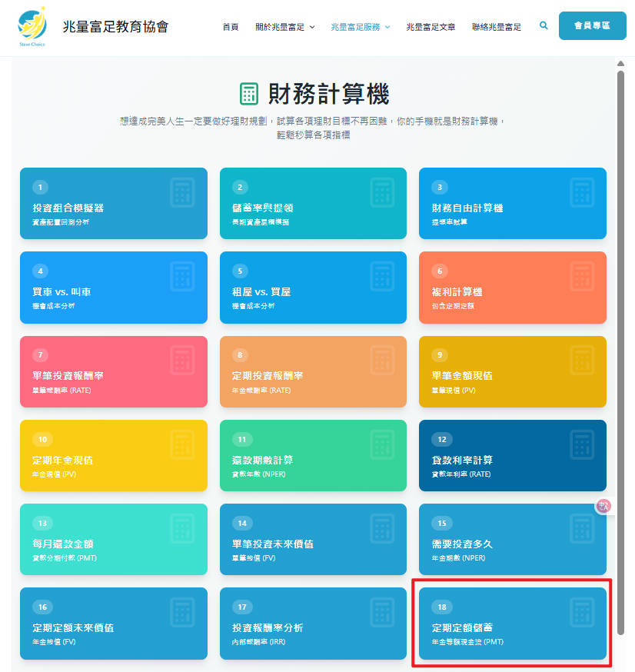
Task: Open the 單筆投資報酬率 calculator
Action: point(114,371)
